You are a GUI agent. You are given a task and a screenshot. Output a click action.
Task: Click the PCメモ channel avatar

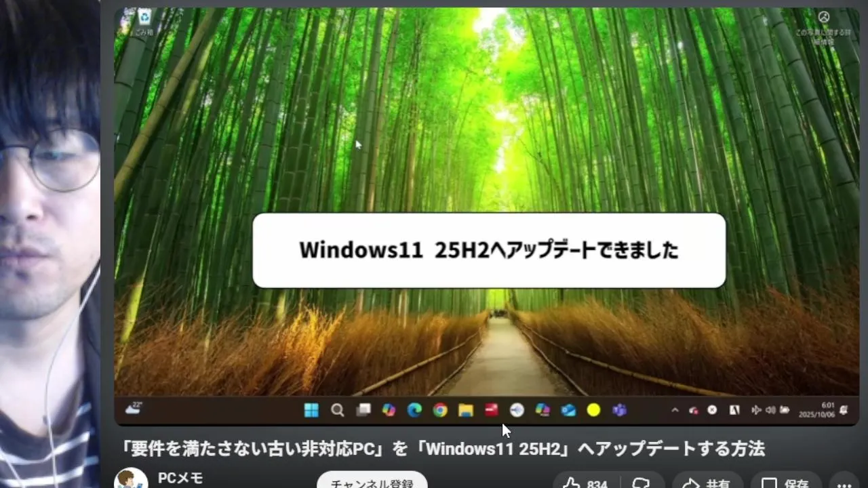point(131,479)
